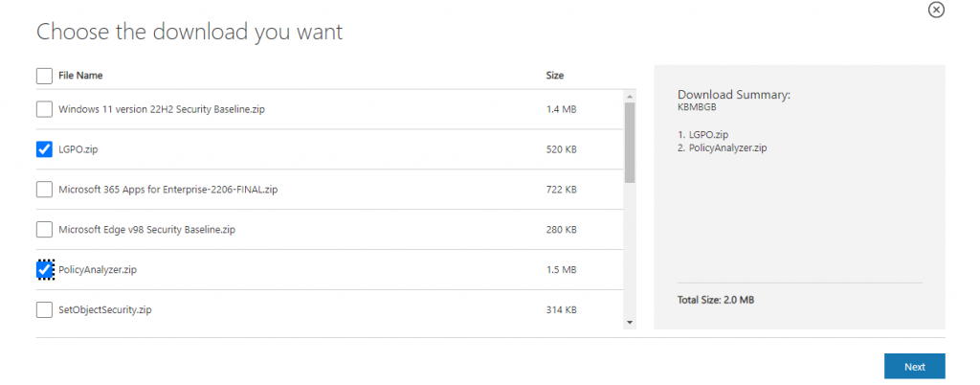
Task: Close the download dialog with X icon
Action: pos(936,10)
